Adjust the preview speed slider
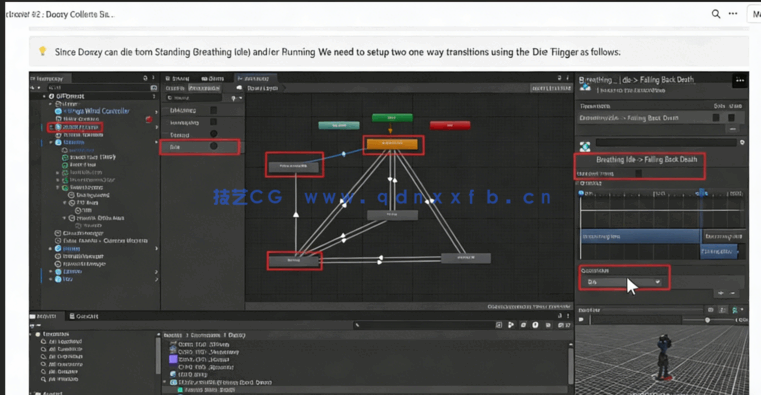The image size is (761, 395). tap(708, 320)
